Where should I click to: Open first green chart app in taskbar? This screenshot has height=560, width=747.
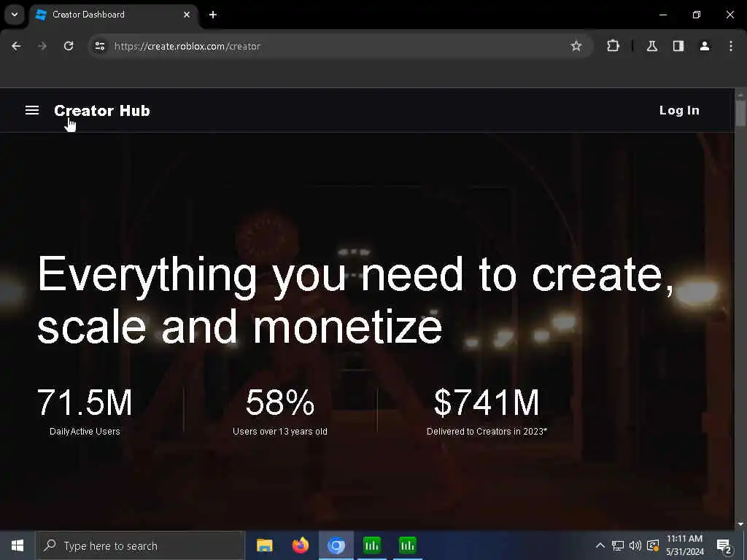point(371,545)
